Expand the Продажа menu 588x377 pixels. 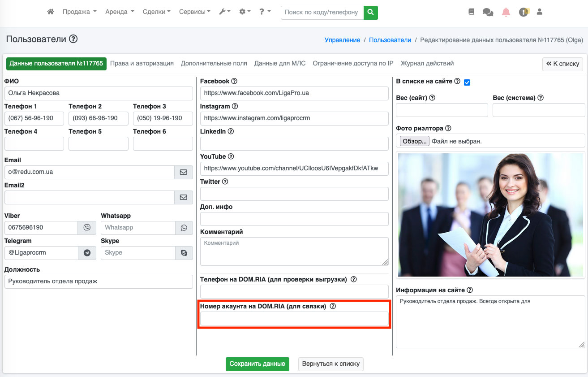(80, 12)
